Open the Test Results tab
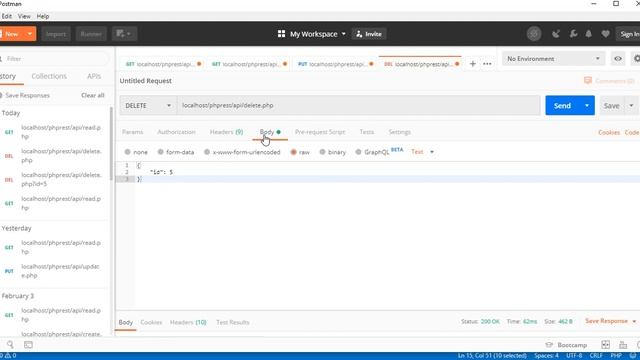Screen dimensions: 640x360 tap(233, 322)
